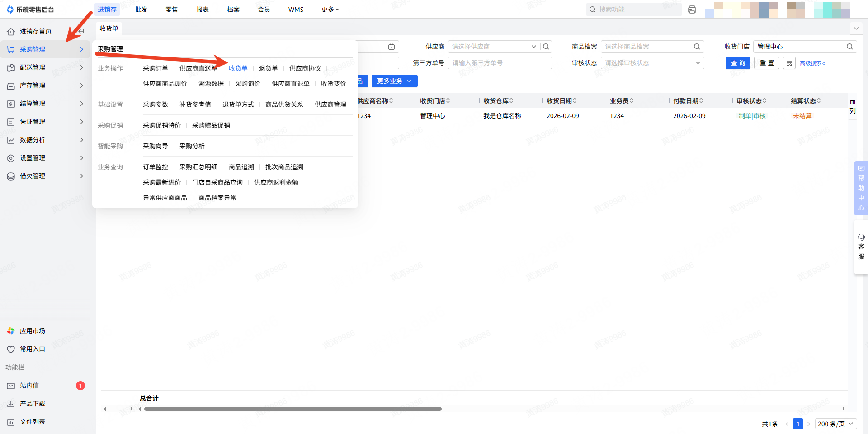868x434 pixels.
Task: Focus the 搜索功能 search field
Action: pos(634,10)
